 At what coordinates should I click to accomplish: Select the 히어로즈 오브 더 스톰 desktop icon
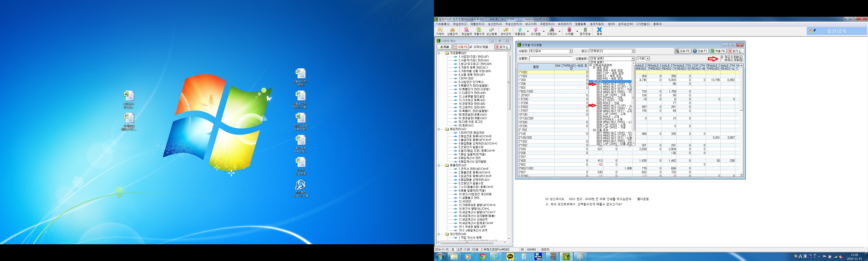(x=300, y=188)
